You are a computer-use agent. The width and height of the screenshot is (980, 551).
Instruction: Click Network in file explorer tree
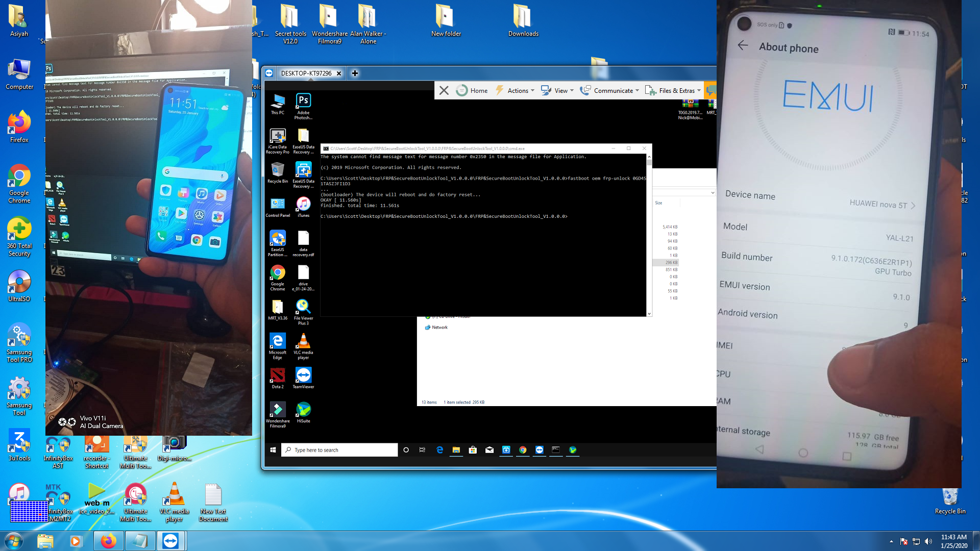pyautogui.click(x=439, y=327)
